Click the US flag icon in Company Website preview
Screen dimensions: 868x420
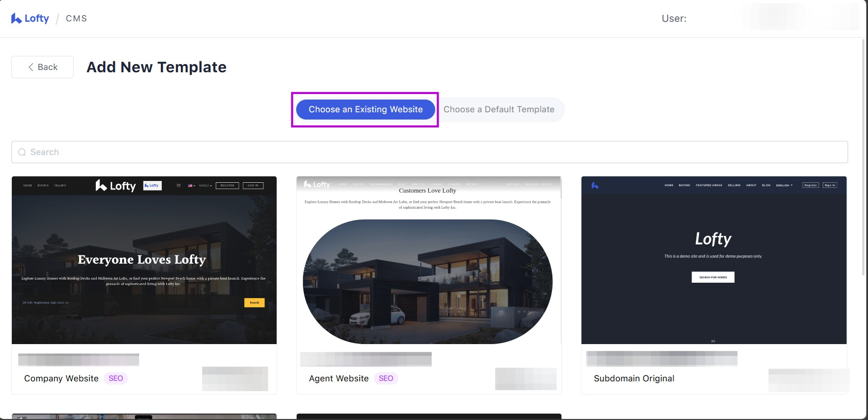190,185
